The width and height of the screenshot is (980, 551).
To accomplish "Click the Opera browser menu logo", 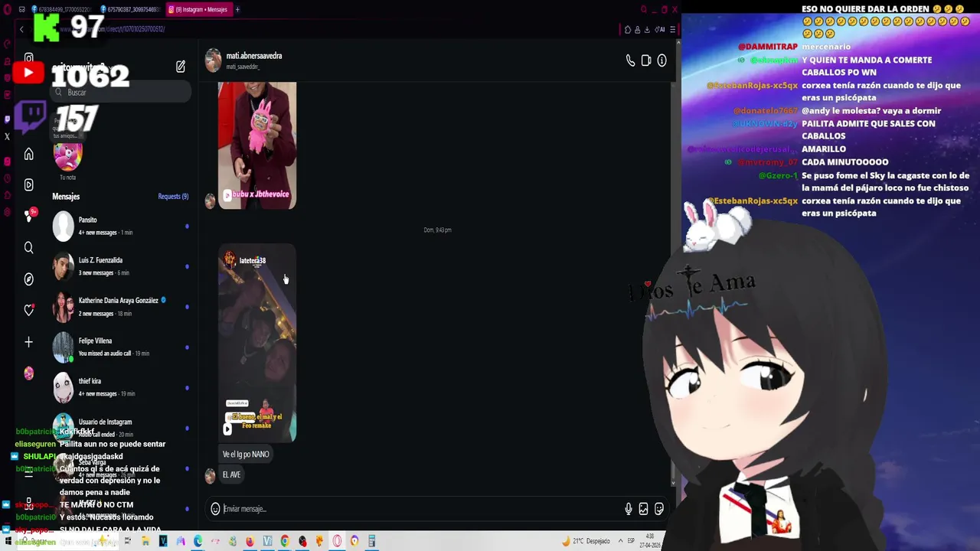I will click(7, 9).
